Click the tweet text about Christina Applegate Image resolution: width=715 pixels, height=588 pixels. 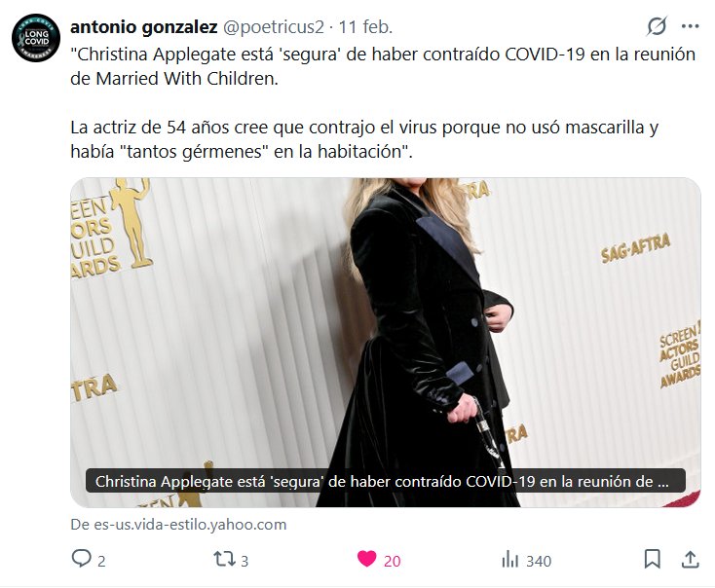pos(383,102)
